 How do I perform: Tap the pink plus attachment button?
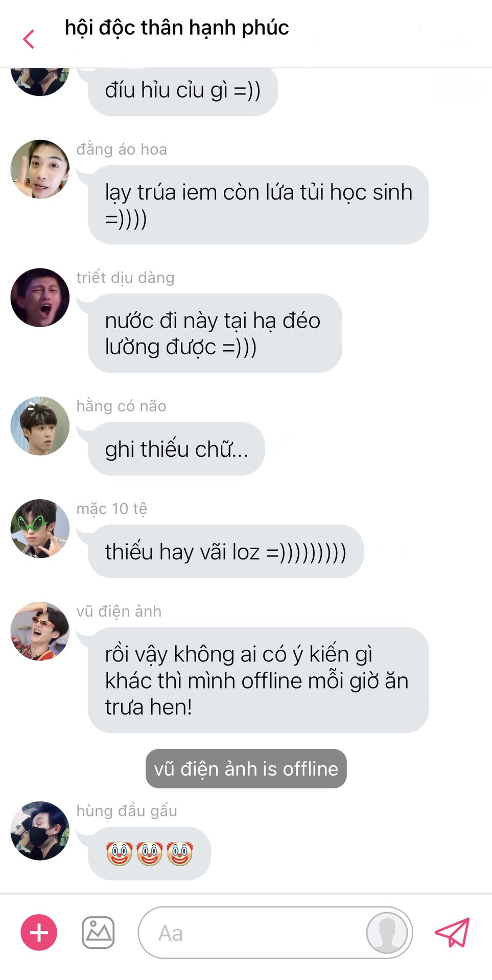pos(39,933)
